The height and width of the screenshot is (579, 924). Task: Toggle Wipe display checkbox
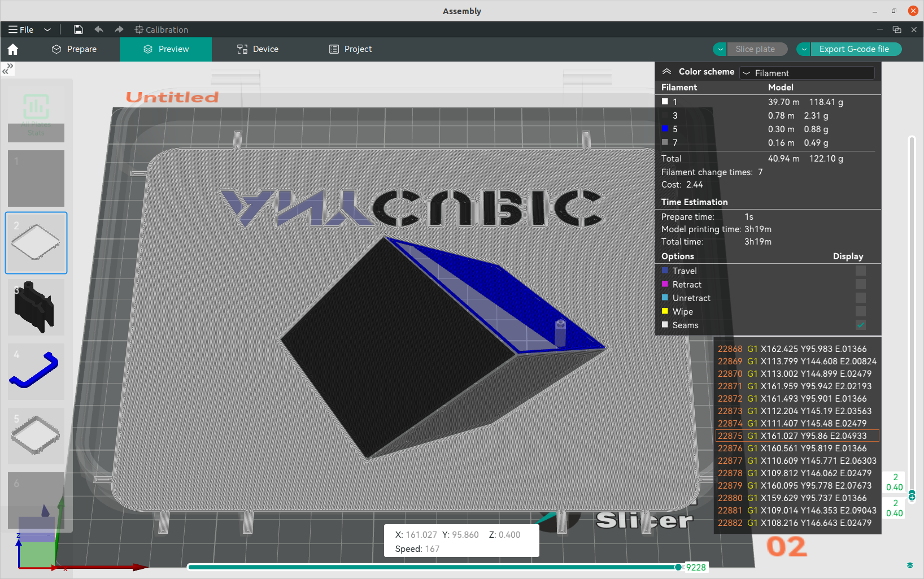(861, 311)
